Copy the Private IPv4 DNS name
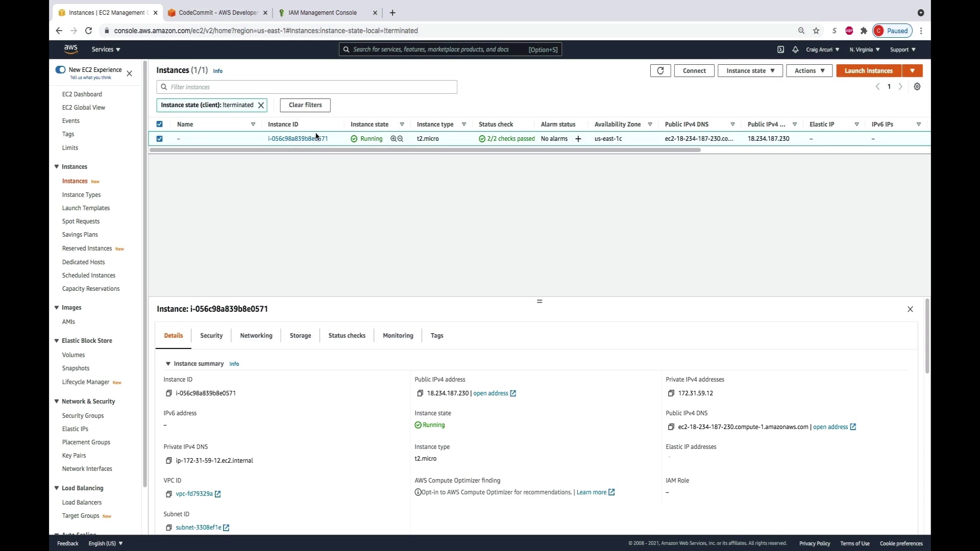 pyautogui.click(x=169, y=461)
